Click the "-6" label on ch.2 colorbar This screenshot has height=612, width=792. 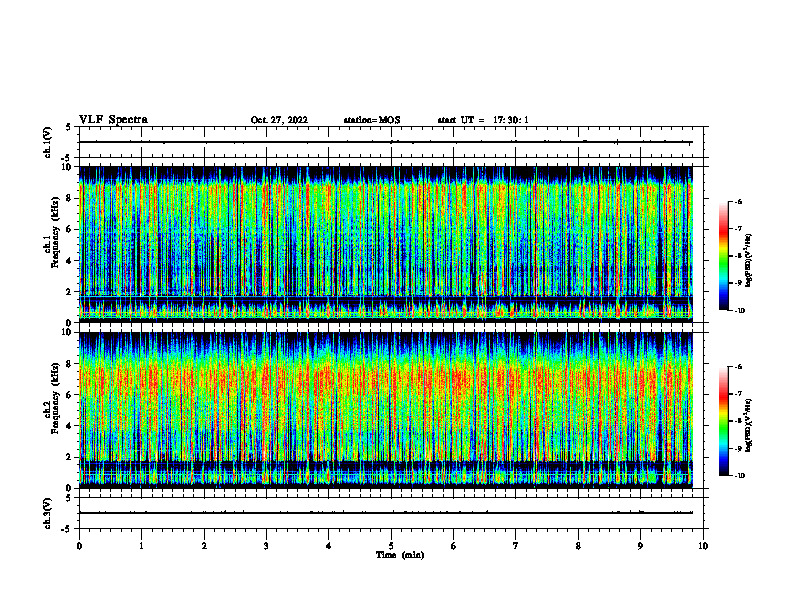coord(739,367)
